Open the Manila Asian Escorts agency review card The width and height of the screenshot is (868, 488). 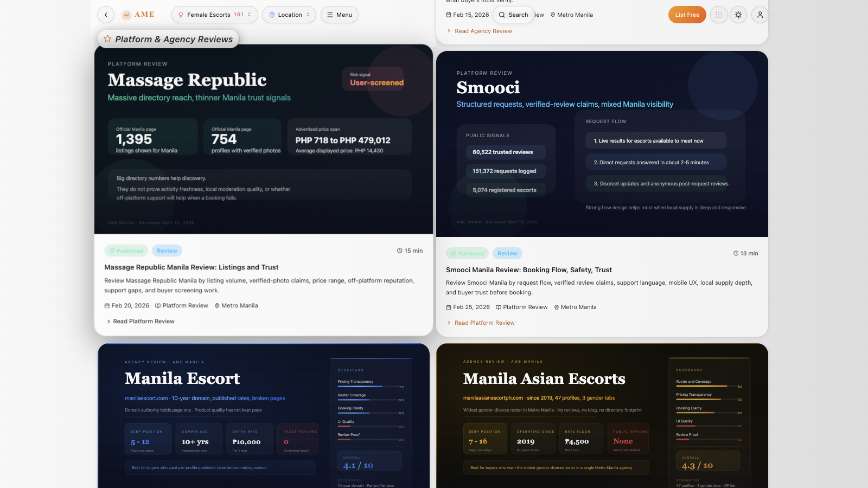tap(602, 416)
